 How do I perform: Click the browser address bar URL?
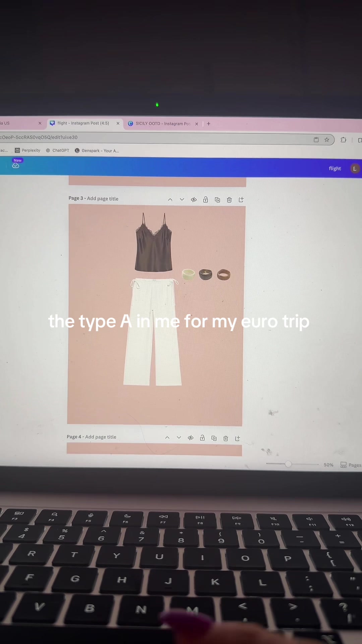click(39, 137)
